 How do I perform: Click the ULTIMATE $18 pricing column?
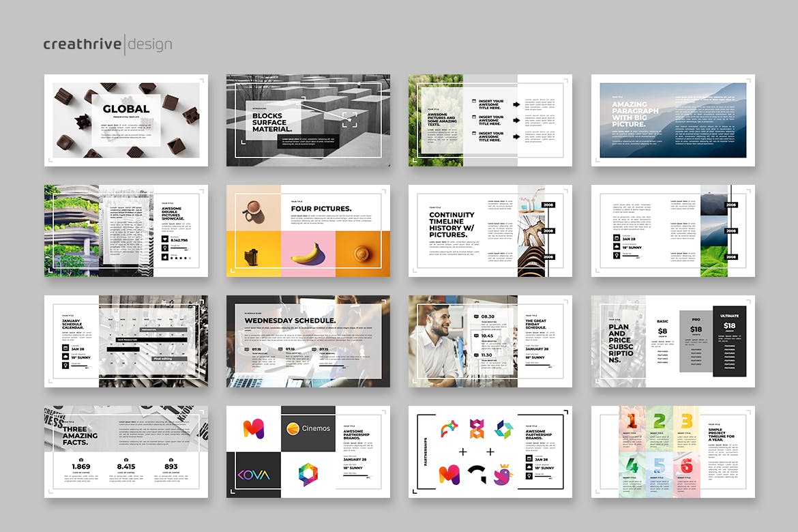coord(729,341)
